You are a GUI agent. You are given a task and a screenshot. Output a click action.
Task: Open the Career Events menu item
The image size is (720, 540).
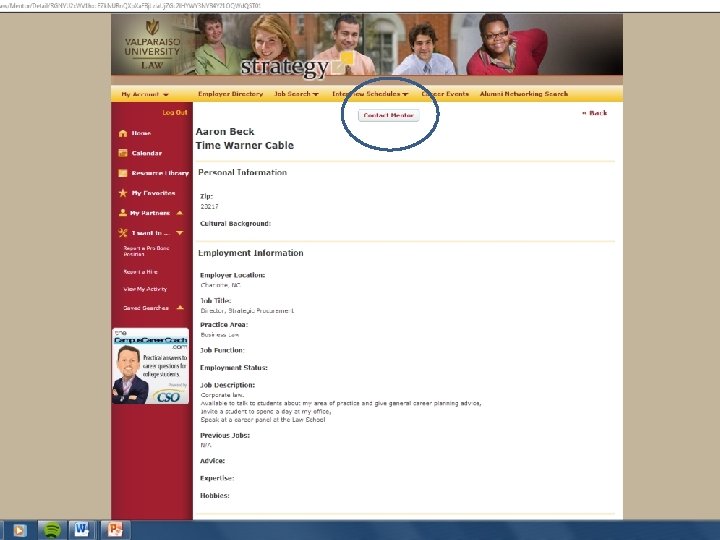pos(445,94)
